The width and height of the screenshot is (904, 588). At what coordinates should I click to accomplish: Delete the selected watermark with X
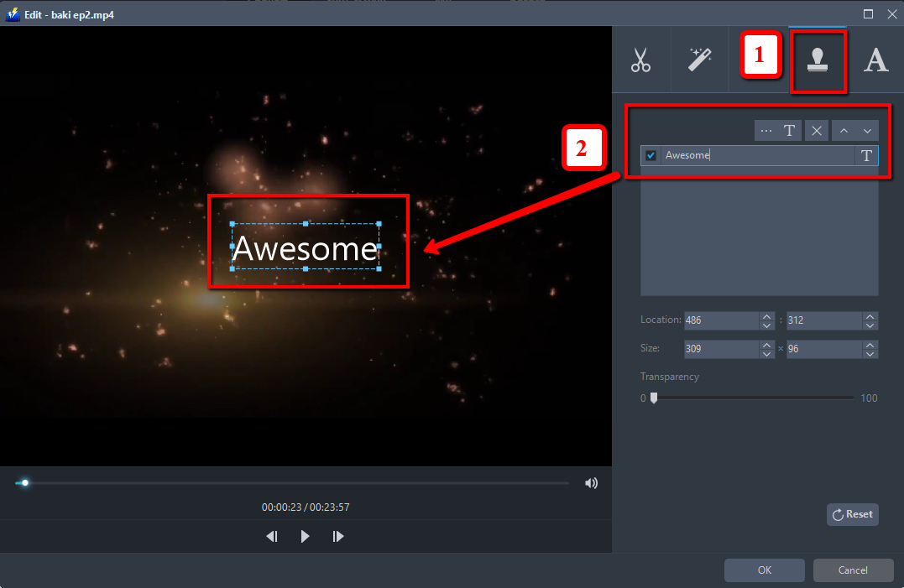click(816, 131)
